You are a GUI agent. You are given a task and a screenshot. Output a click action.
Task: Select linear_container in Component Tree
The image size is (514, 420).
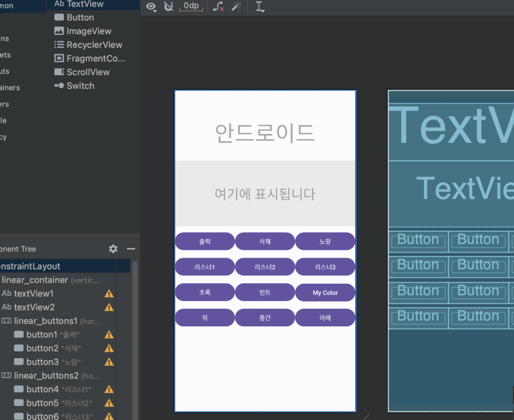click(58, 280)
